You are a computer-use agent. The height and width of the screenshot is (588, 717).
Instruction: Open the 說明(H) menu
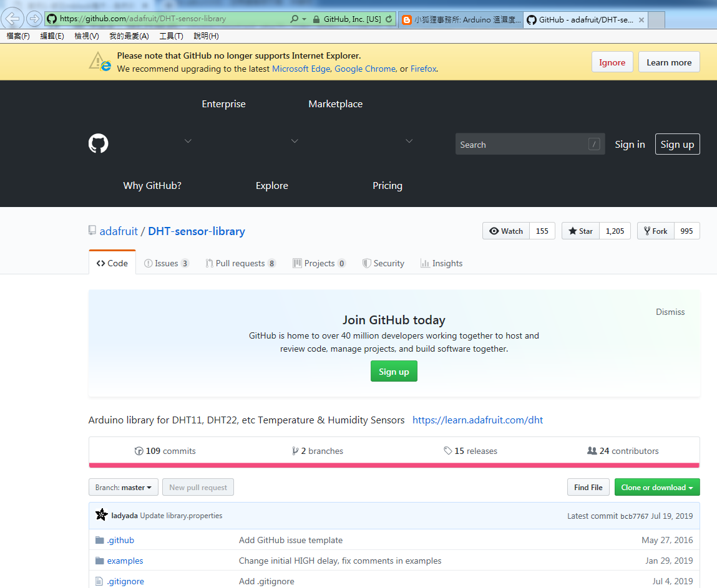(206, 36)
